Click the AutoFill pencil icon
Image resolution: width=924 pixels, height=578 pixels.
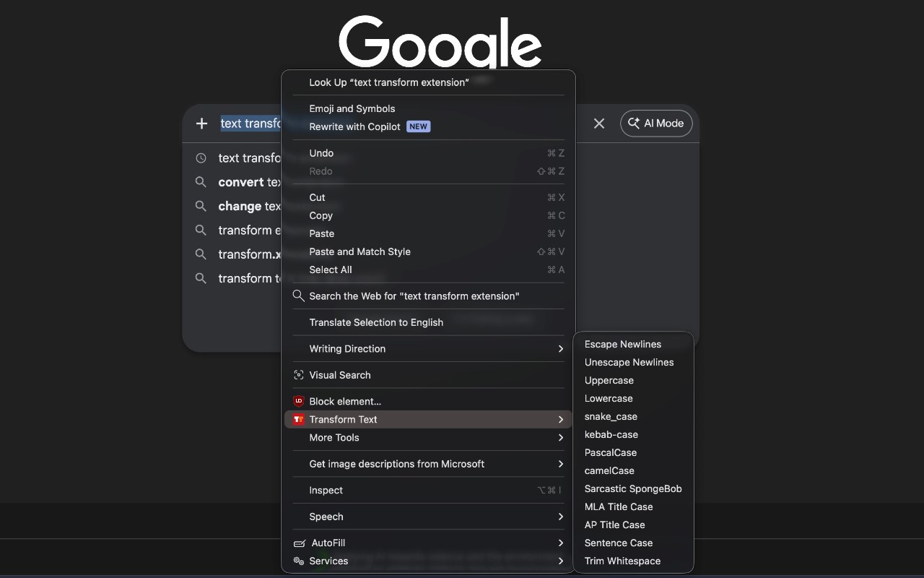pyautogui.click(x=299, y=543)
